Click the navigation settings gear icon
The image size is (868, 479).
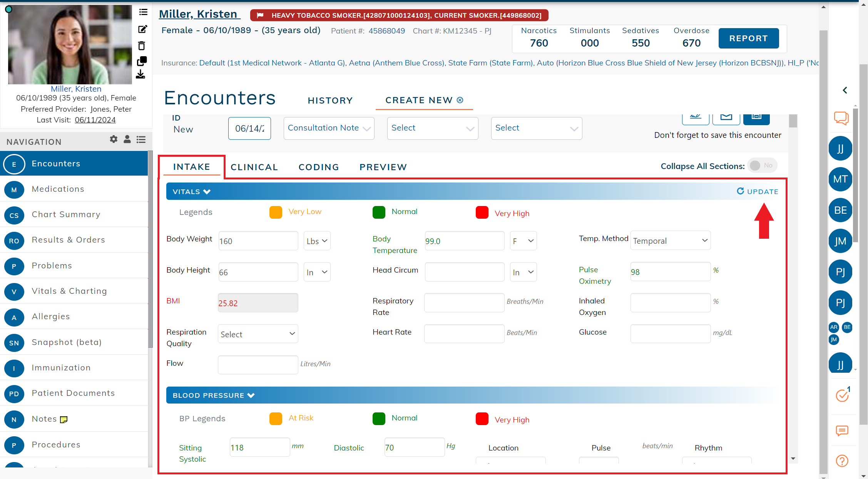114,139
